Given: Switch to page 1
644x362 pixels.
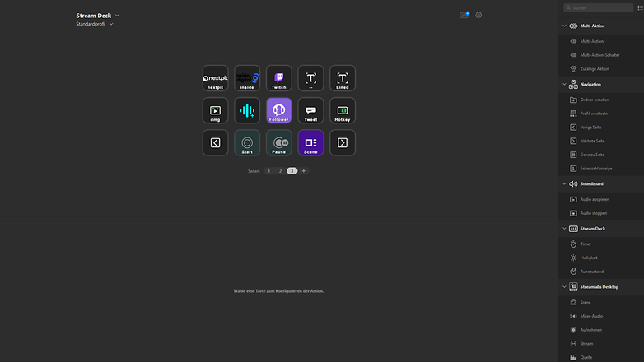Looking at the screenshot, I should (269, 171).
